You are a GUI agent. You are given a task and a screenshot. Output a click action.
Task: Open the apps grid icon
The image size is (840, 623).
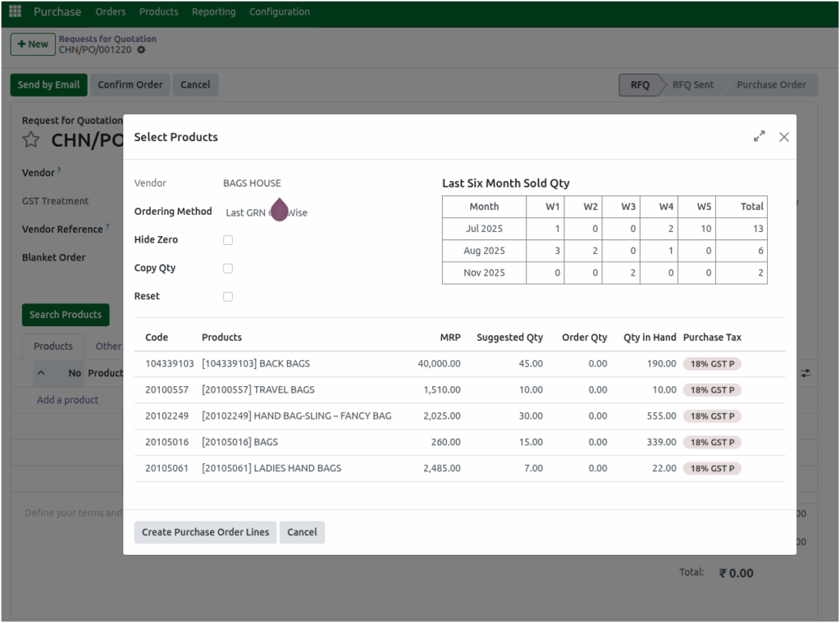(14, 11)
